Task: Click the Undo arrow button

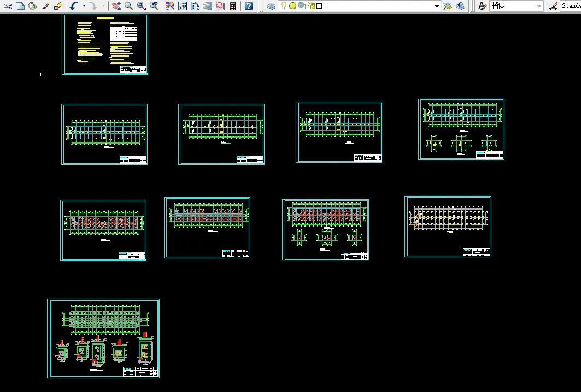Action: coord(74,6)
